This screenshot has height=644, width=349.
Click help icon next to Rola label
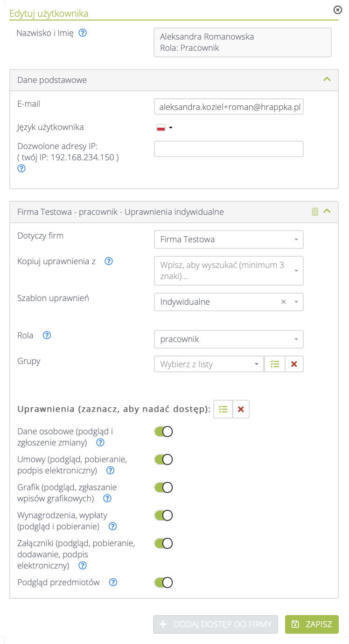(x=47, y=335)
